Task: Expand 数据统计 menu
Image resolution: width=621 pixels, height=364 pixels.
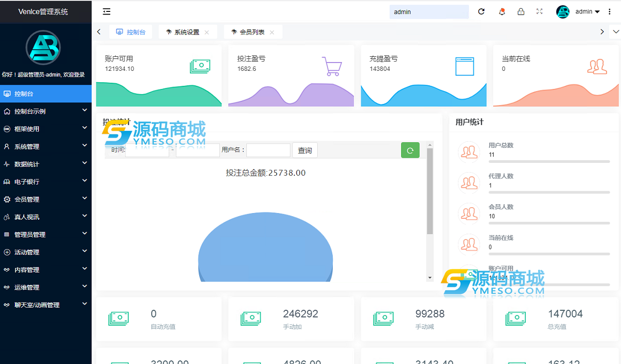Action: tap(46, 164)
